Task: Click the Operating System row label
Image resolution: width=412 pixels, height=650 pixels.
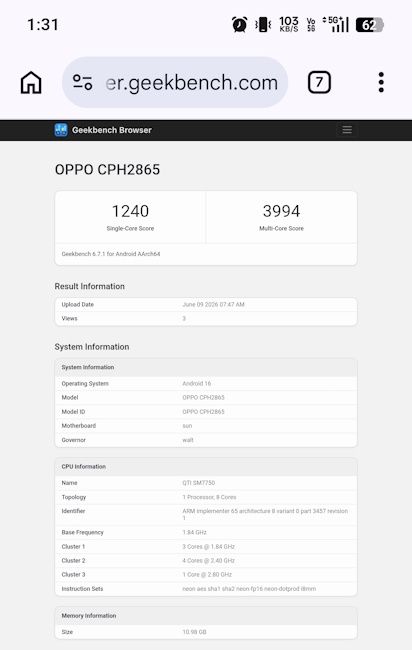Action: pos(85,383)
